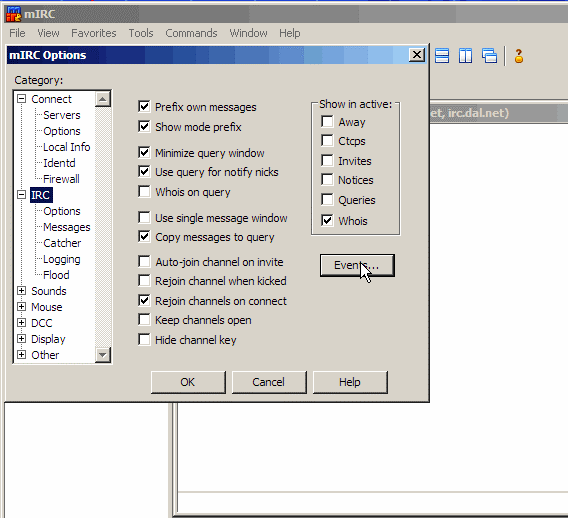This screenshot has height=518, width=568.
Task: Select Catcher in category tree
Action: [x=62, y=243]
